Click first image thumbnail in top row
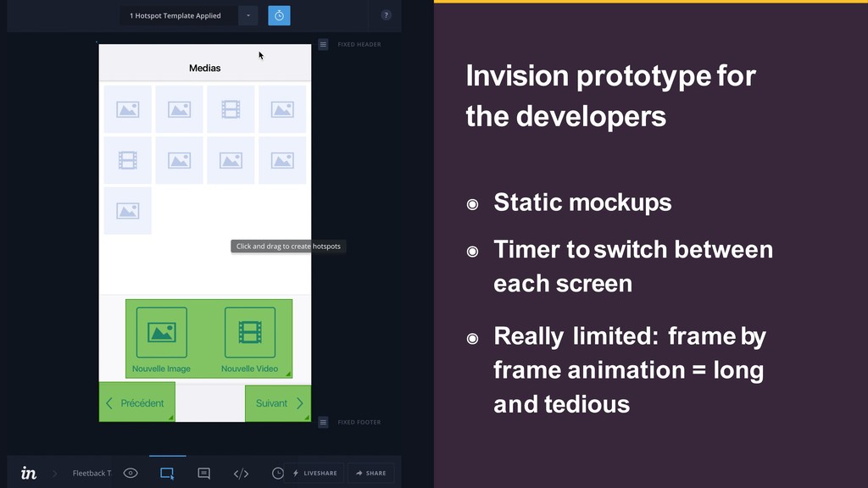 pyautogui.click(x=128, y=109)
